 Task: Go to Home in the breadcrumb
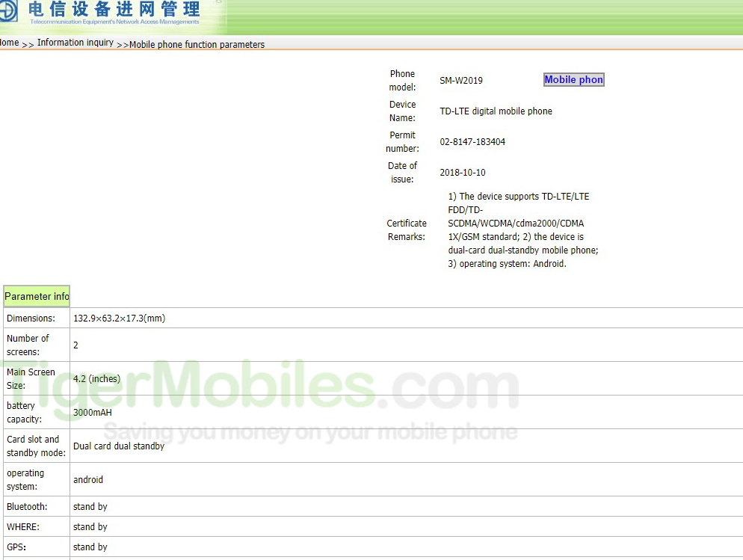(x=9, y=43)
